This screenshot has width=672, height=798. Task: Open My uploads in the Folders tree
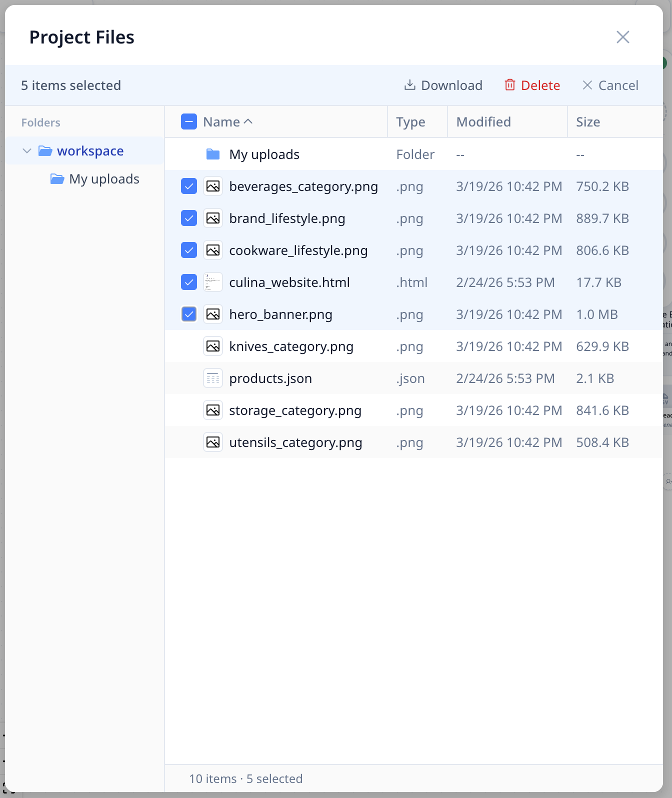tap(104, 179)
